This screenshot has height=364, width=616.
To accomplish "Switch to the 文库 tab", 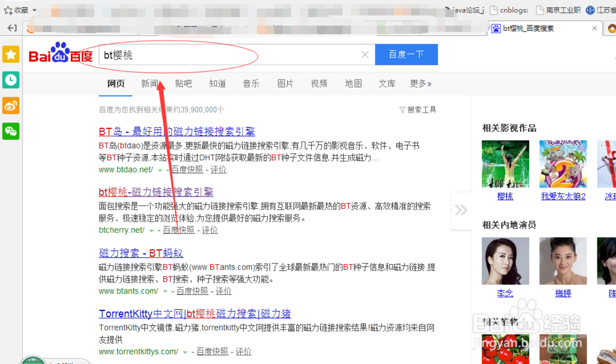I will click(387, 83).
